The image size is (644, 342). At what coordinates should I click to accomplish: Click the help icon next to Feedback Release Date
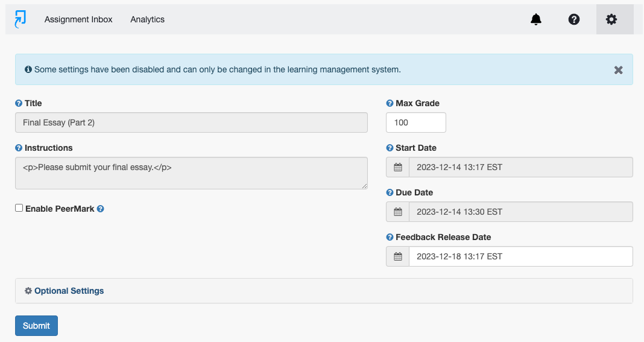click(390, 237)
